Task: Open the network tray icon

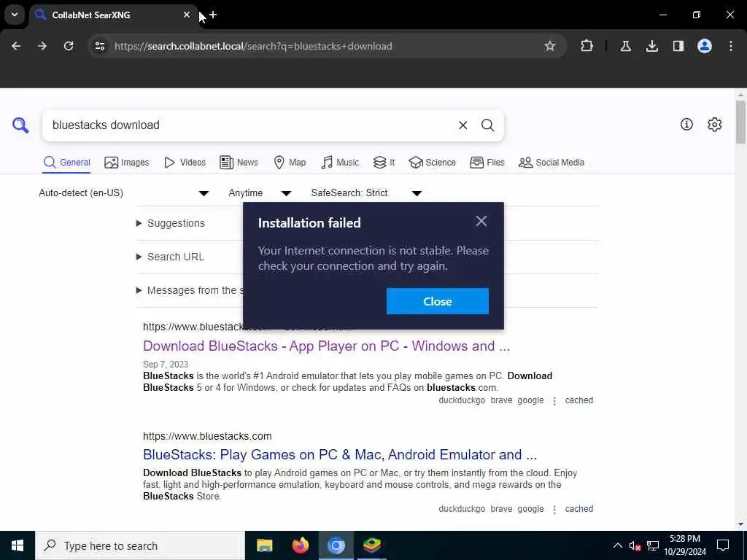Action: pos(653,545)
